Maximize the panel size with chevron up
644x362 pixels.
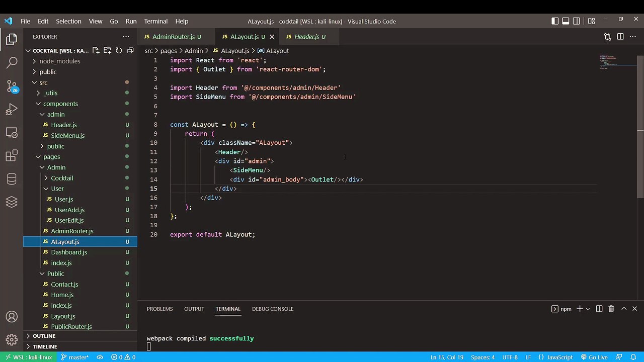(x=624, y=309)
